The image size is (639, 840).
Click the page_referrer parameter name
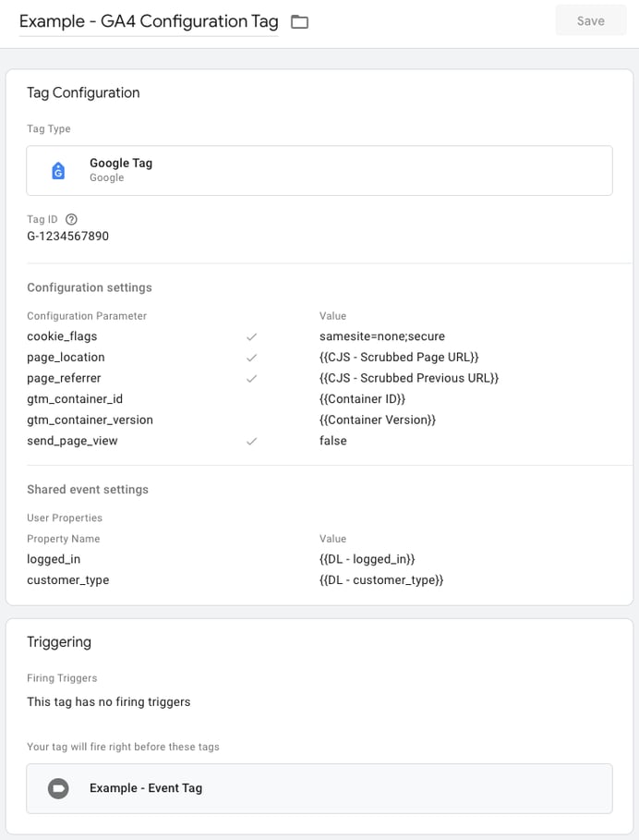point(64,378)
